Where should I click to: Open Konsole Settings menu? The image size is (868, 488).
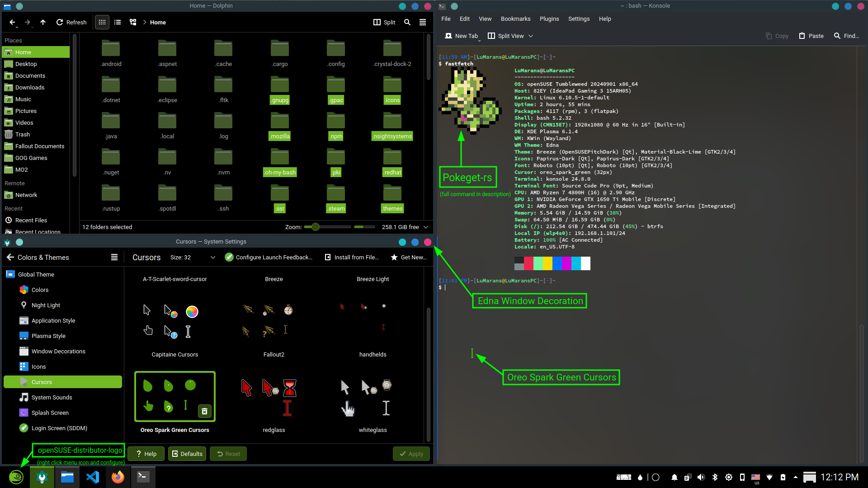579,19
